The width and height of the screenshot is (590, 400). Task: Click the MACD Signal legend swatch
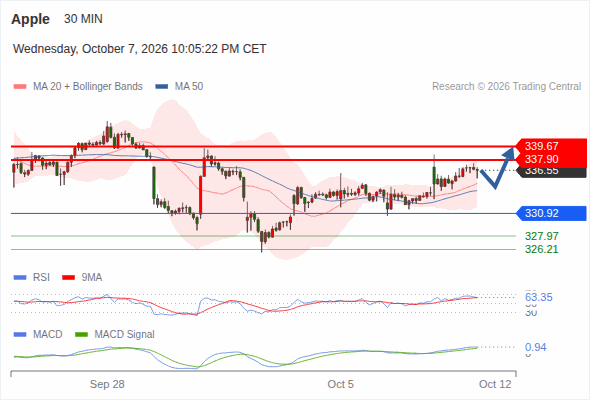(81, 335)
